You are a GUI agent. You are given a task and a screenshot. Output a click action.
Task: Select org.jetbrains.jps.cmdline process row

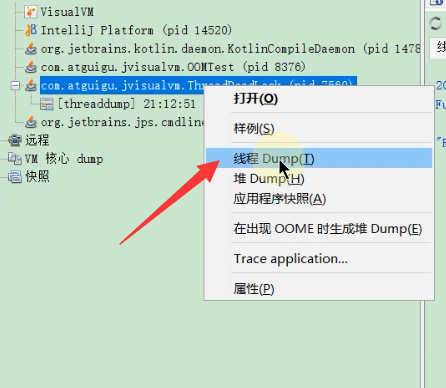point(122,122)
